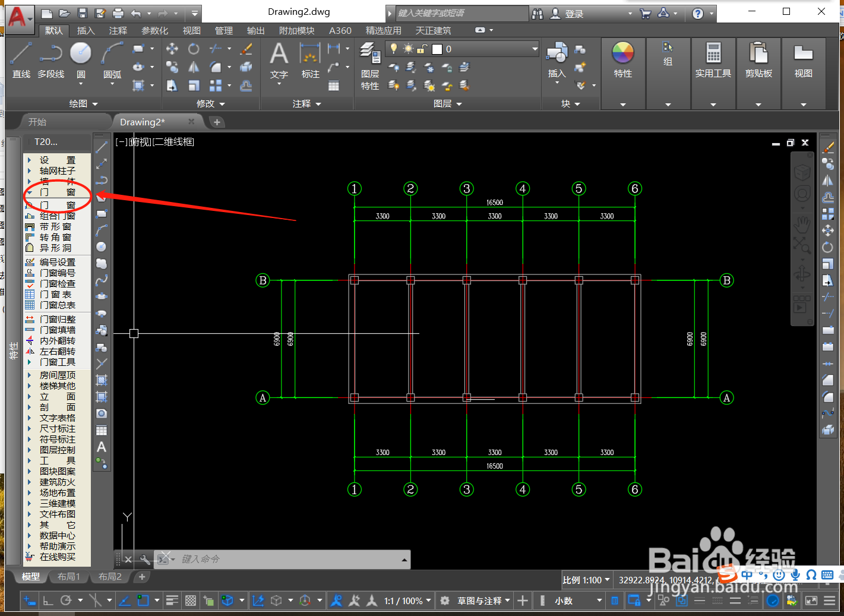Screen dimensions: 844x616
Task: Toggle the layer on/off lightbulb icon
Action: 393,49
